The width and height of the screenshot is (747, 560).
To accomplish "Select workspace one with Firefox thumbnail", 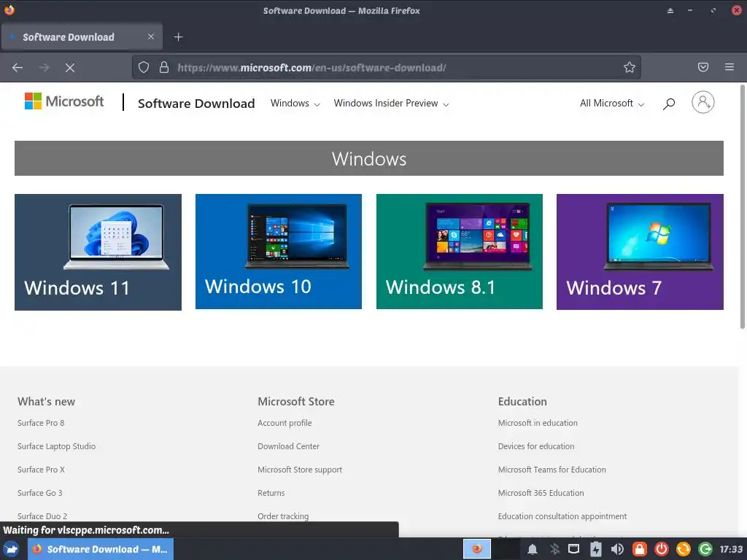I will 477,549.
